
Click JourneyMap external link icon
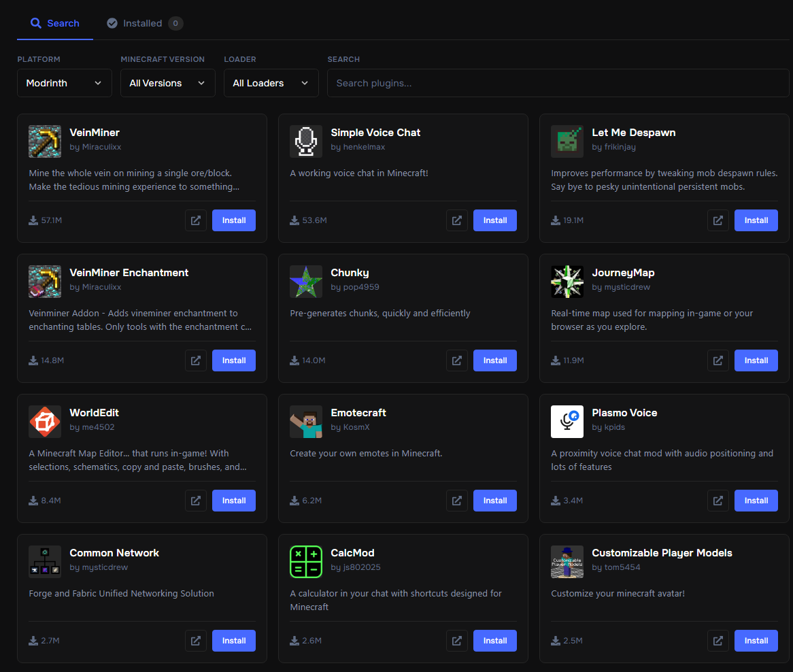tap(718, 360)
